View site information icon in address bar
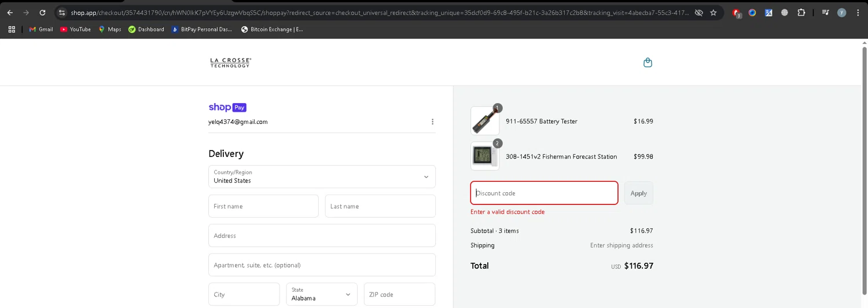This screenshot has width=868, height=308. (x=62, y=12)
